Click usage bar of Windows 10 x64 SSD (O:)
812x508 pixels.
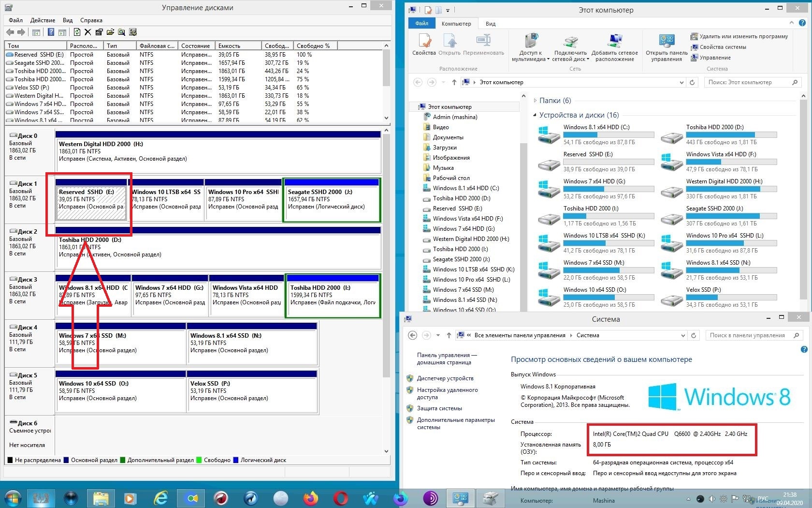click(609, 297)
